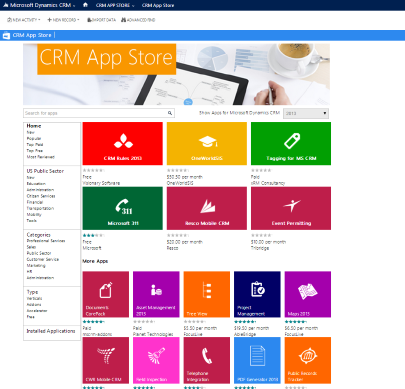The height and width of the screenshot is (389, 405).
Task: Click the More Apps heading
Action: 95,261
